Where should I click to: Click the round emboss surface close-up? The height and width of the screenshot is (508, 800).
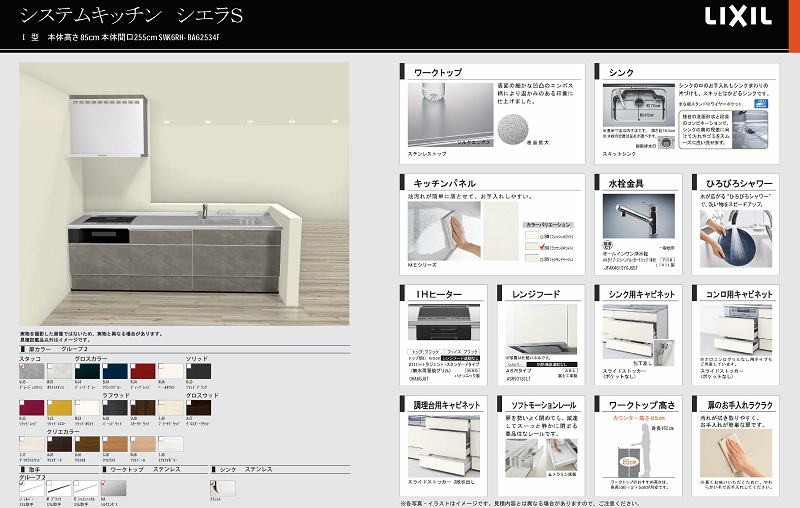point(513,129)
